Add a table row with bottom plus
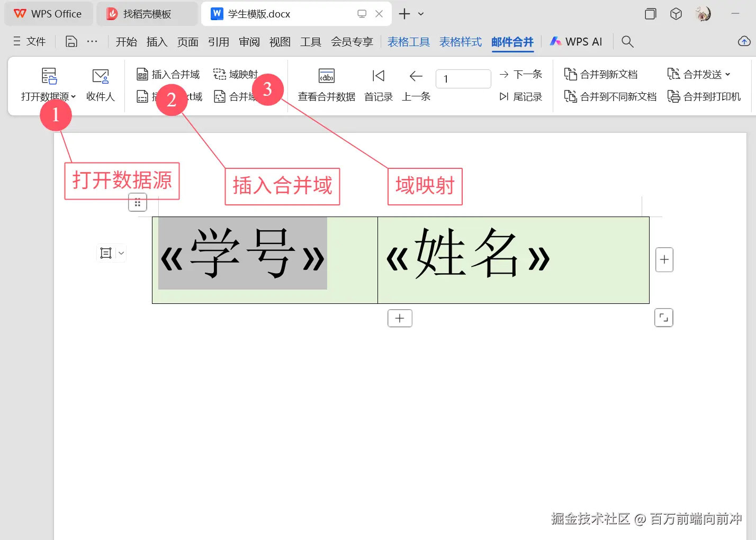756x540 pixels. (x=400, y=318)
